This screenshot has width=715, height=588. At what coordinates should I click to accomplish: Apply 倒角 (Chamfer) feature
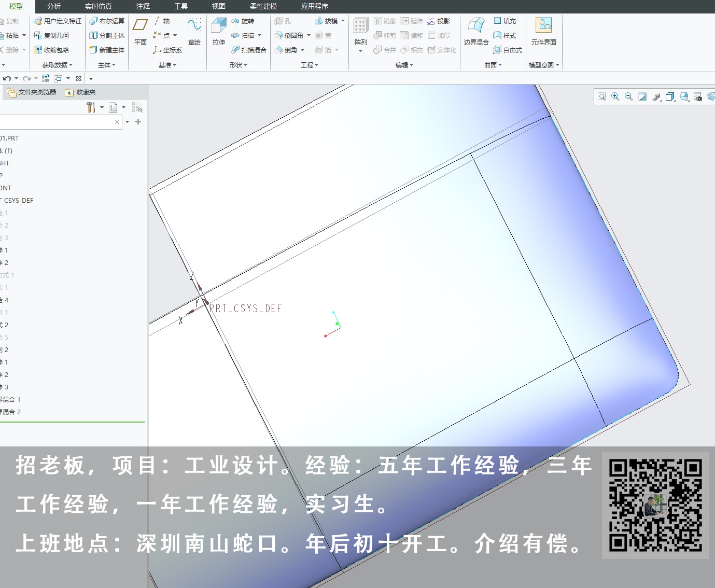point(286,50)
